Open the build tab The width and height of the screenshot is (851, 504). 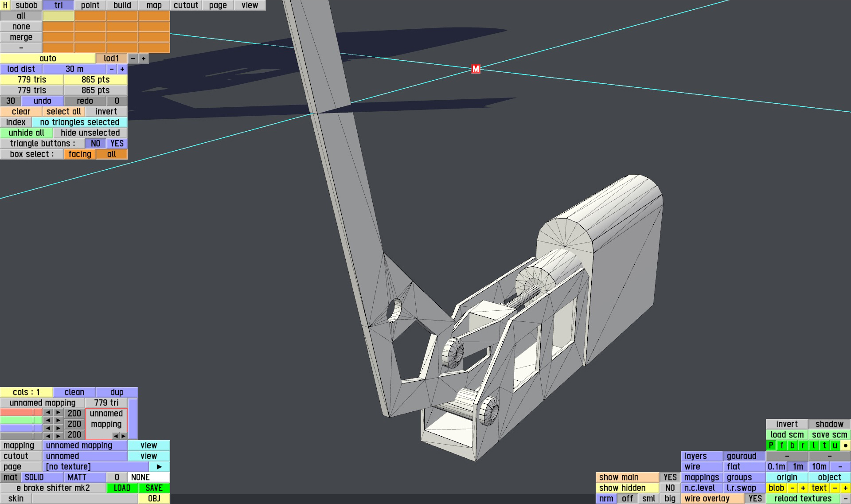click(122, 5)
